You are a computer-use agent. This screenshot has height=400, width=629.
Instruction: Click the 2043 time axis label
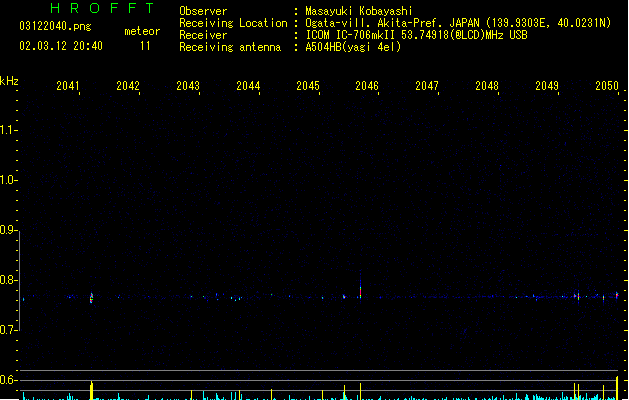tap(188, 85)
